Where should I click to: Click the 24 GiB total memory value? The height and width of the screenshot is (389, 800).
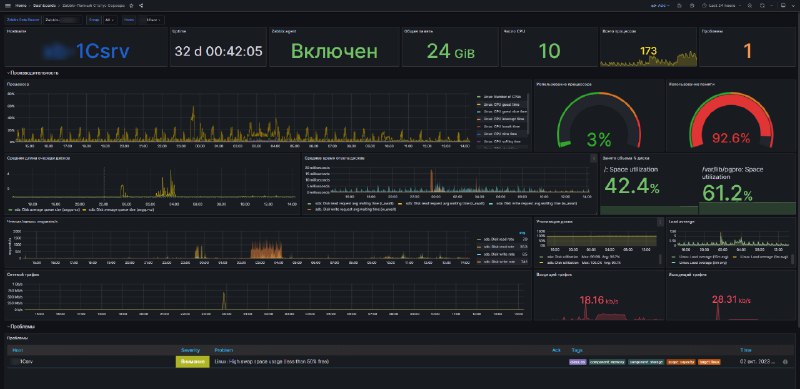451,51
